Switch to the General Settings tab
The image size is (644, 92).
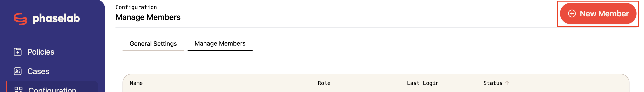[153, 44]
